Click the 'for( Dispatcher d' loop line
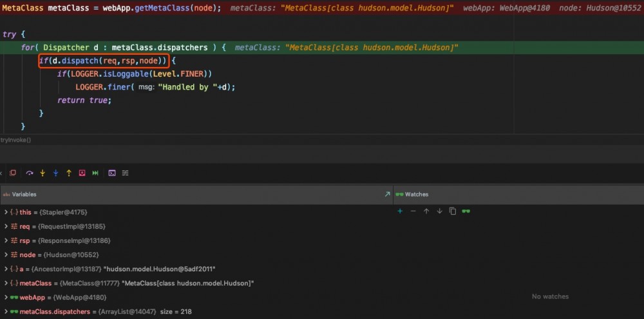This screenshot has height=319, width=644. coord(123,48)
